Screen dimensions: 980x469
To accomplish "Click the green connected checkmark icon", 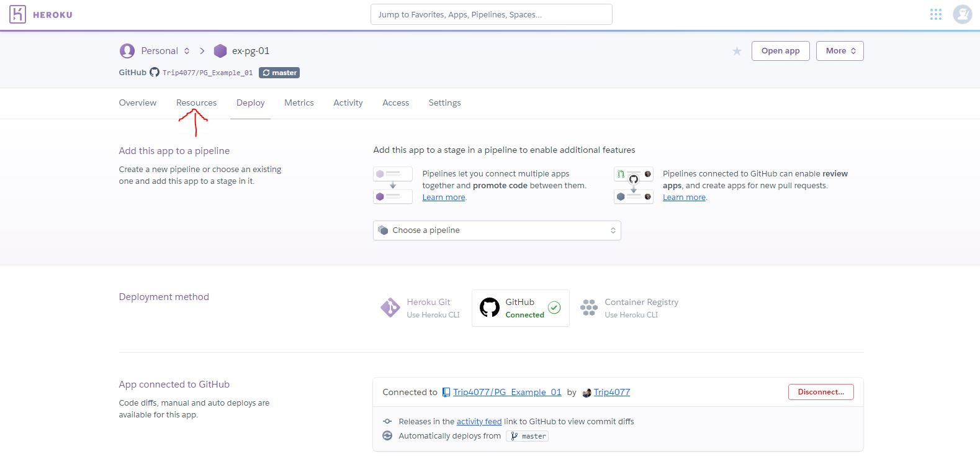I will tap(554, 307).
